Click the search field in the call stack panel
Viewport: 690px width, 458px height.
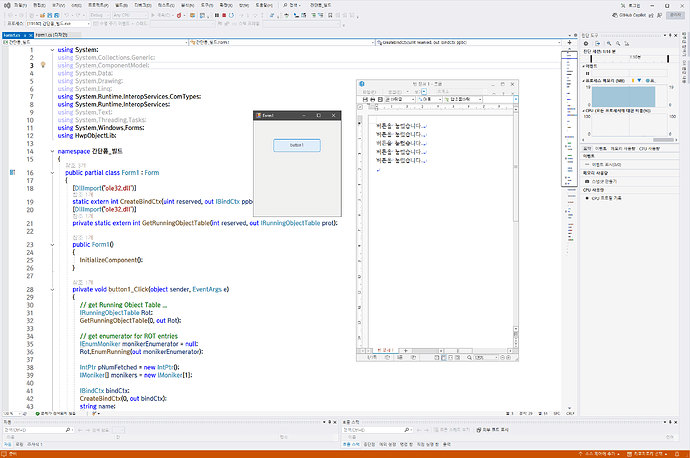(x=378, y=430)
